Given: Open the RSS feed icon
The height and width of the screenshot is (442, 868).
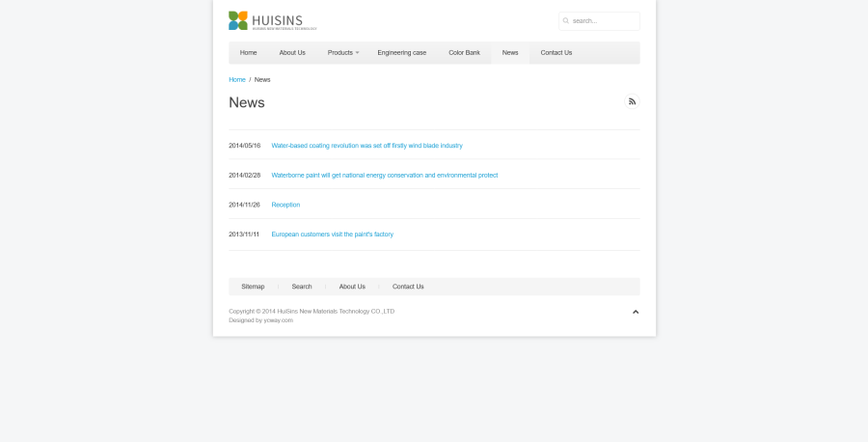Looking at the screenshot, I should coord(632,101).
